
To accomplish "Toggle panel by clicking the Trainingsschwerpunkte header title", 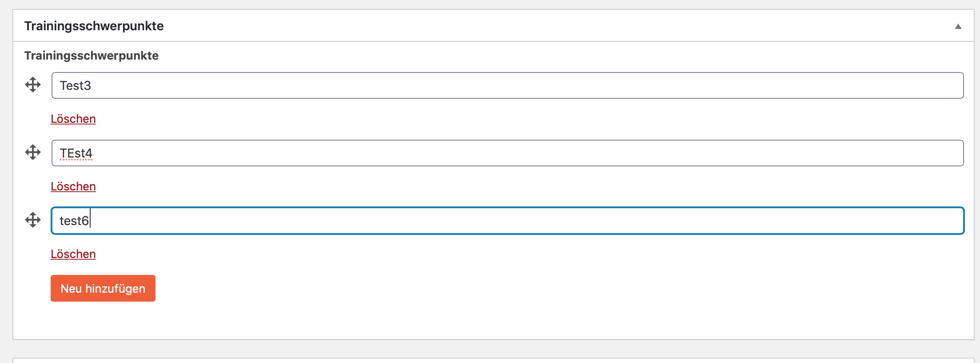I will click(94, 26).
